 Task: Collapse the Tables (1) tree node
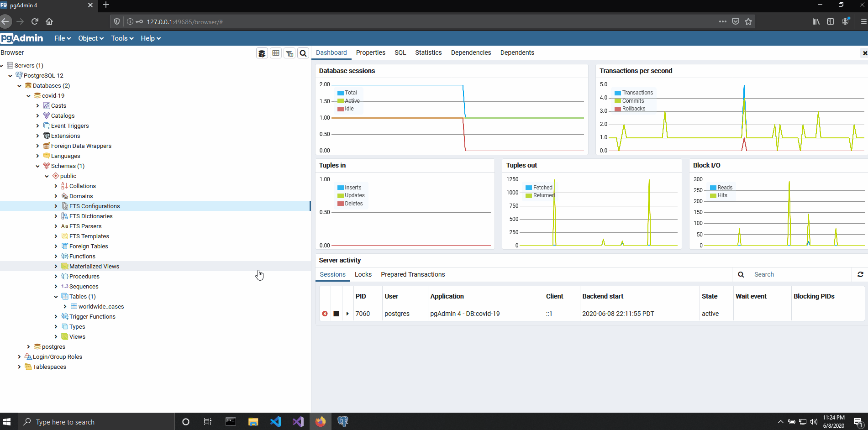(x=56, y=297)
